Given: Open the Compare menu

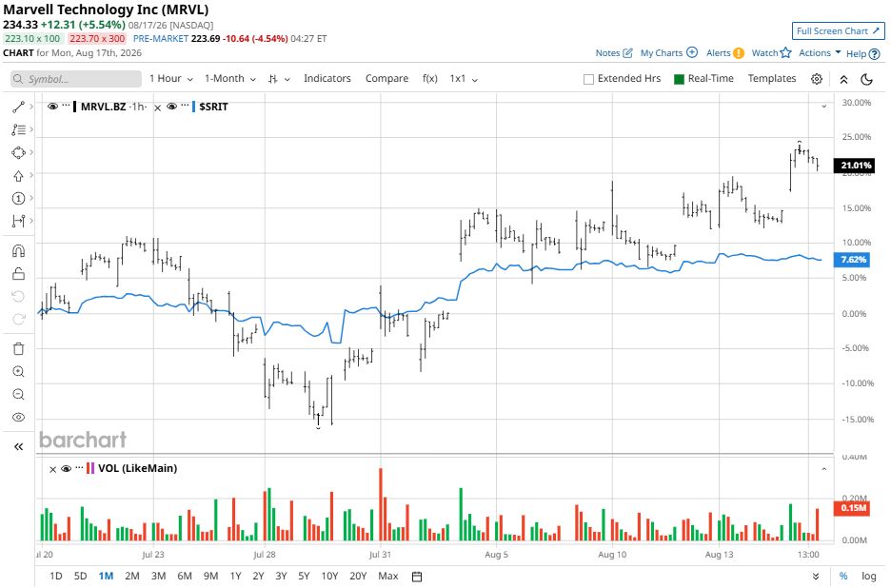Looking at the screenshot, I should 386,78.
